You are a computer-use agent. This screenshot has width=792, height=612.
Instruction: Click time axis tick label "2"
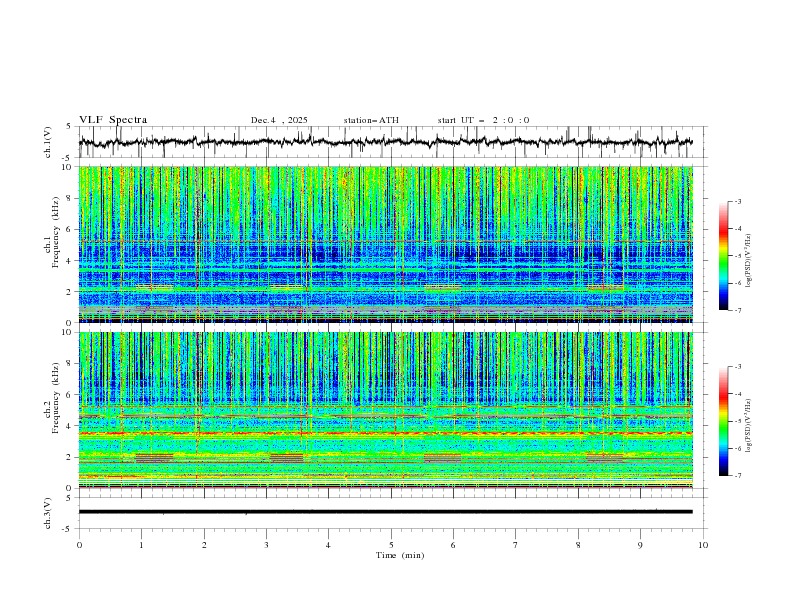[204, 545]
